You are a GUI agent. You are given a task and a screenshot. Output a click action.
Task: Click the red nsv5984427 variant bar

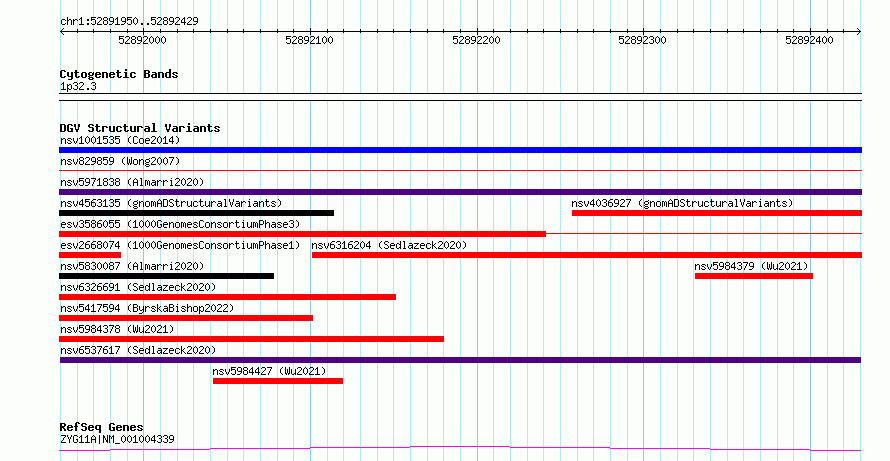coord(278,381)
